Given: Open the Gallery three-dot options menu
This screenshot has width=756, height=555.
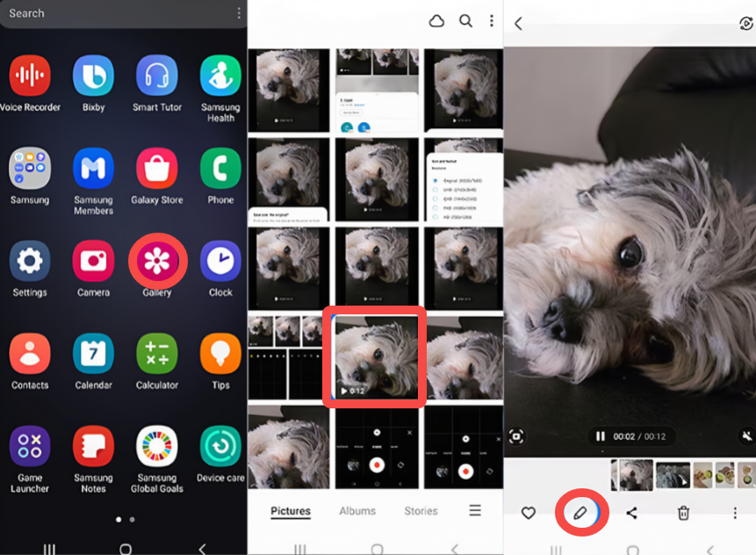Looking at the screenshot, I should [x=492, y=20].
